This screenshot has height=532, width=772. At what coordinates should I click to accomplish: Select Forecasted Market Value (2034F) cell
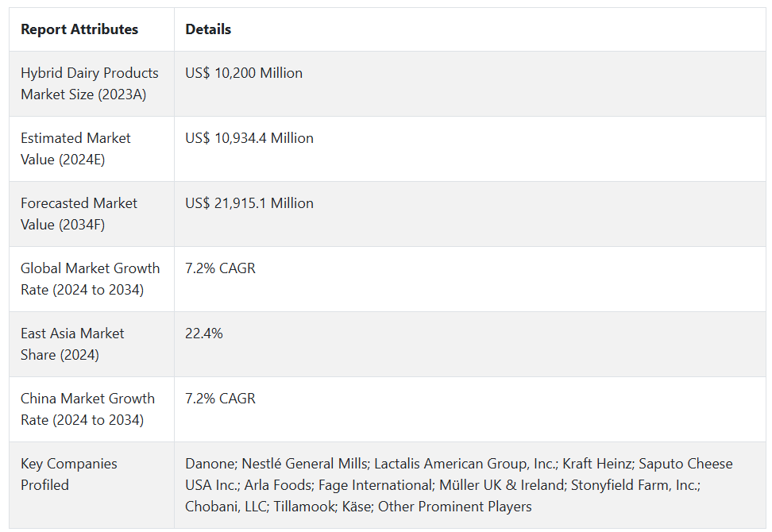(79, 214)
